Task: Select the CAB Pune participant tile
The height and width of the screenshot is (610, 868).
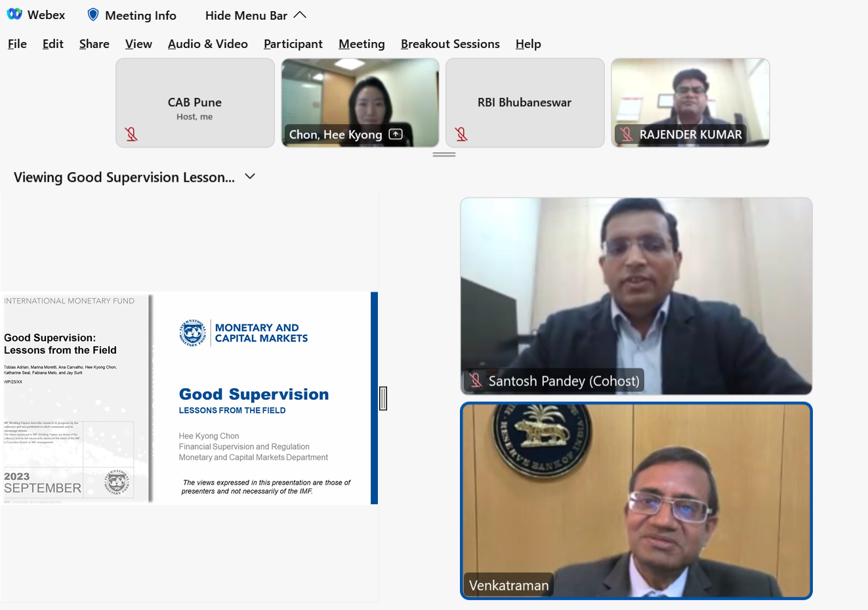Action: point(195,102)
